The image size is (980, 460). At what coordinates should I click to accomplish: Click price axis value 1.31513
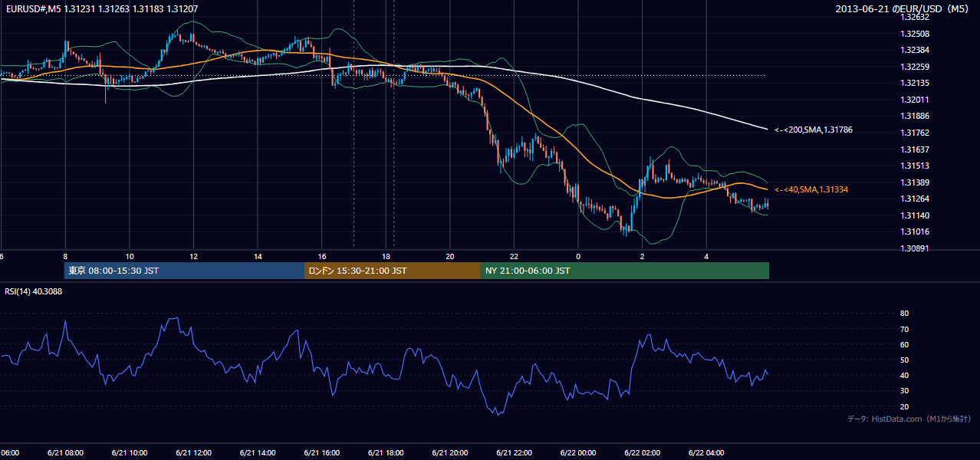915,166
